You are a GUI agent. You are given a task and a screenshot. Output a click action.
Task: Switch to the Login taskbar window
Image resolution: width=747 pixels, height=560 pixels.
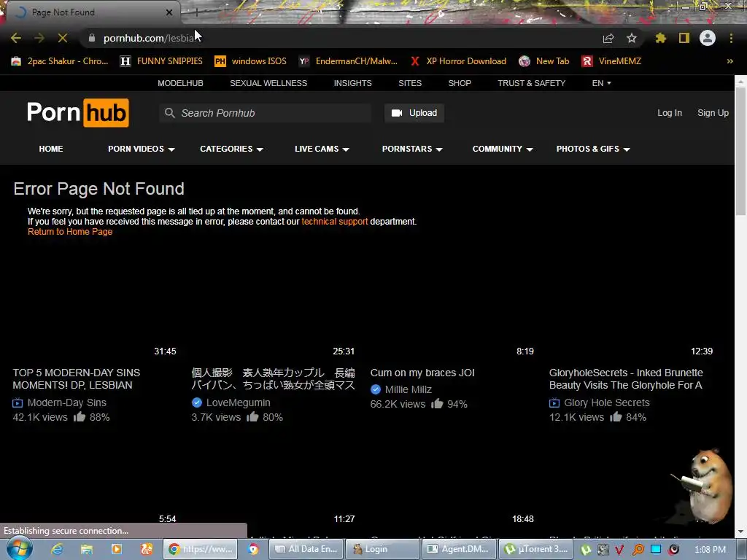pos(382,549)
